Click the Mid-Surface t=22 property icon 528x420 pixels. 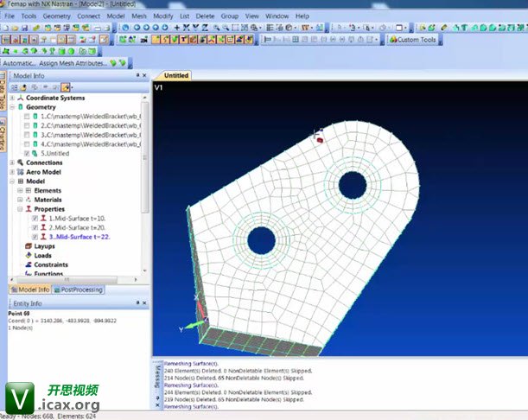pyautogui.click(x=42, y=235)
